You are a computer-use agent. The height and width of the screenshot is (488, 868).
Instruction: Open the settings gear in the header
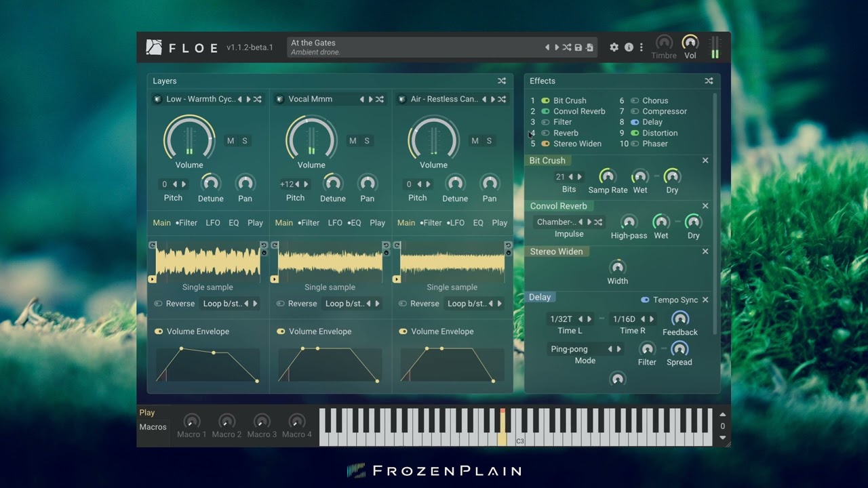(x=614, y=47)
